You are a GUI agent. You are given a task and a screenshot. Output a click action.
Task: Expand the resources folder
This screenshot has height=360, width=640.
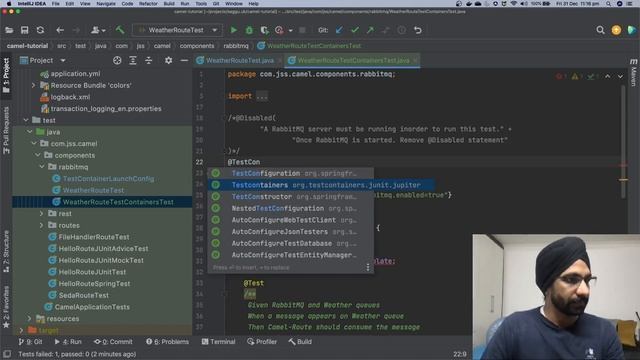coord(30,318)
